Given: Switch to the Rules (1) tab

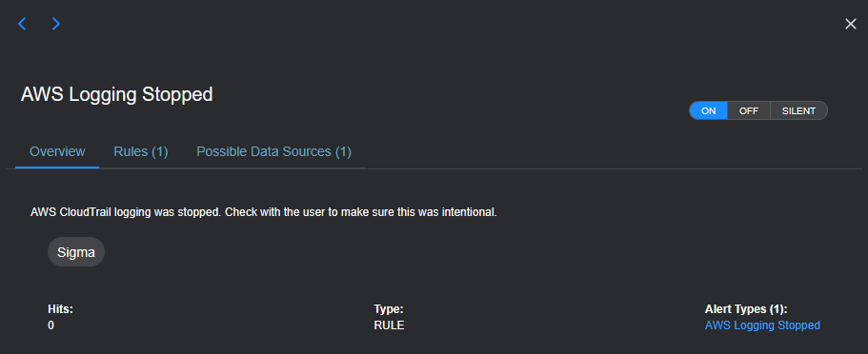Looking at the screenshot, I should click(x=141, y=151).
